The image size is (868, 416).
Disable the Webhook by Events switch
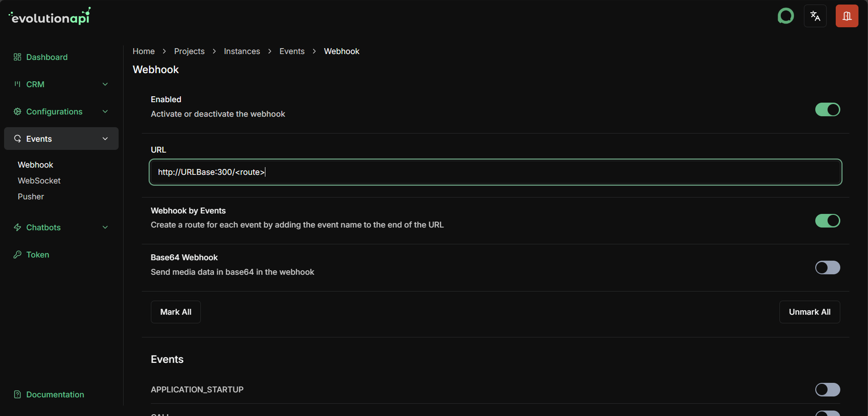pos(827,221)
